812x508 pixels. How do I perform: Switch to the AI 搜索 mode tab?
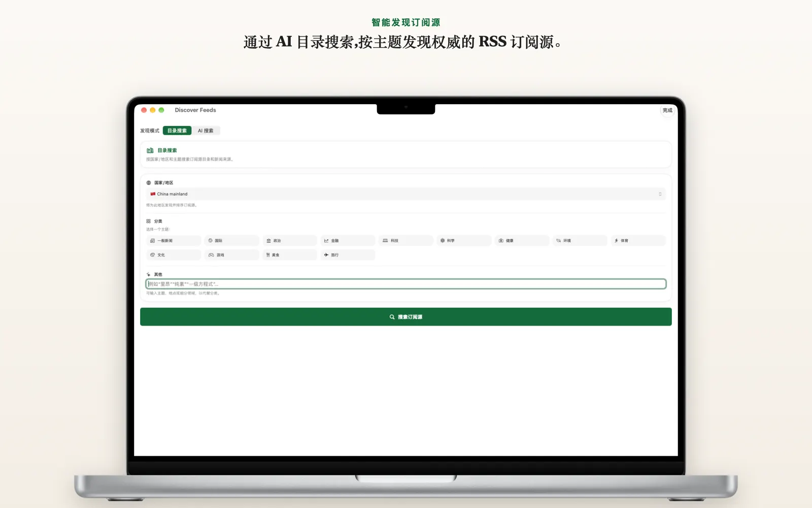coord(206,131)
